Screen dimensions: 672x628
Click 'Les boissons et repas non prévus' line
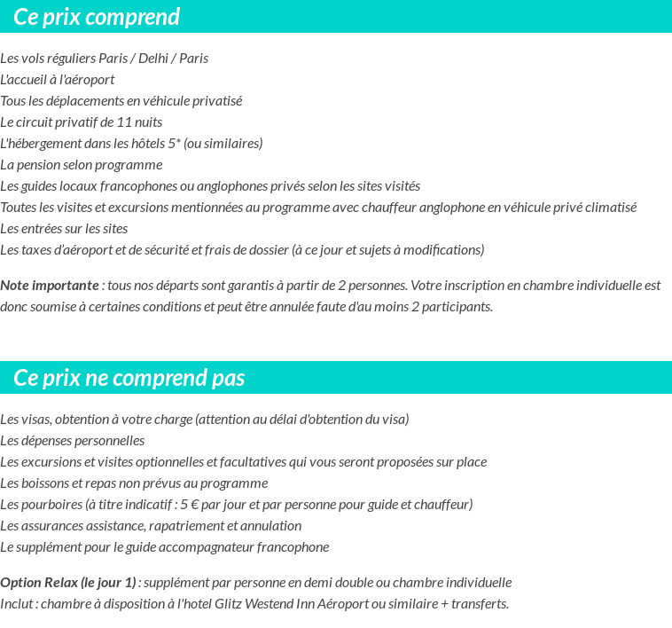point(134,483)
